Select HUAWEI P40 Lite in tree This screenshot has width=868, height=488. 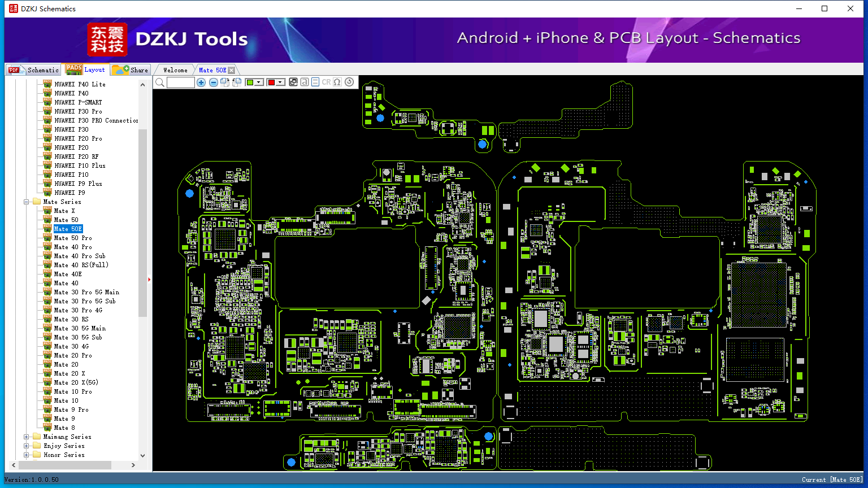(x=80, y=84)
